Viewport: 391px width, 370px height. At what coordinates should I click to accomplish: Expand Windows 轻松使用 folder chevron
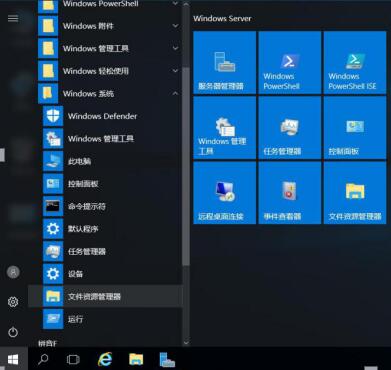(175, 71)
